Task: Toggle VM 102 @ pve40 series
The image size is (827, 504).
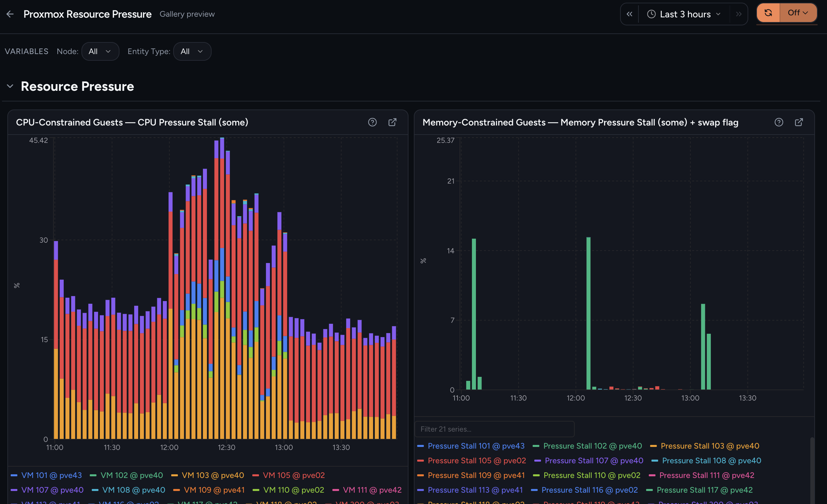Action: (126, 475)
